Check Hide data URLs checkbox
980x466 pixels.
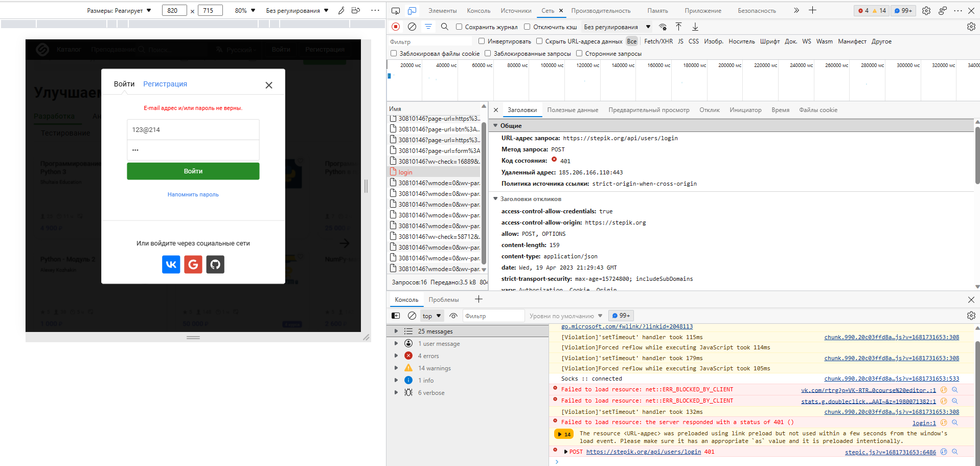tap(539, 41)
